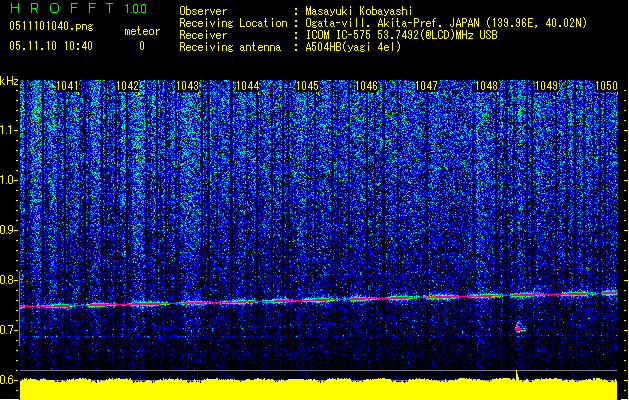Click the 0.8 kHz axis tick label
Screen dimensions: 629x400
(9, 280)
